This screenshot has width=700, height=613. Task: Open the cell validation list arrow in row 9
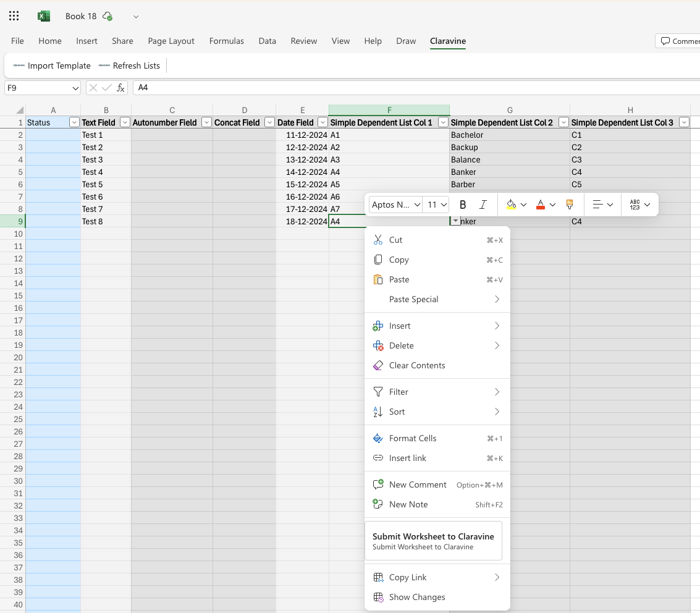pos(455,221)
